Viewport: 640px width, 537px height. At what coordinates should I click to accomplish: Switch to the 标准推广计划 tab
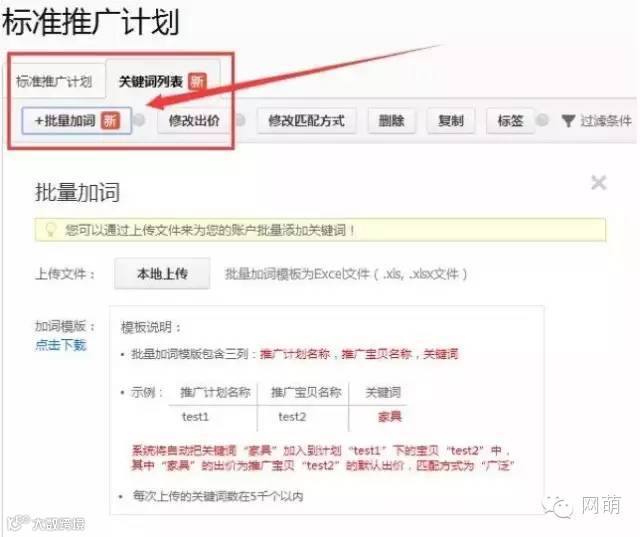pos(54,82)
